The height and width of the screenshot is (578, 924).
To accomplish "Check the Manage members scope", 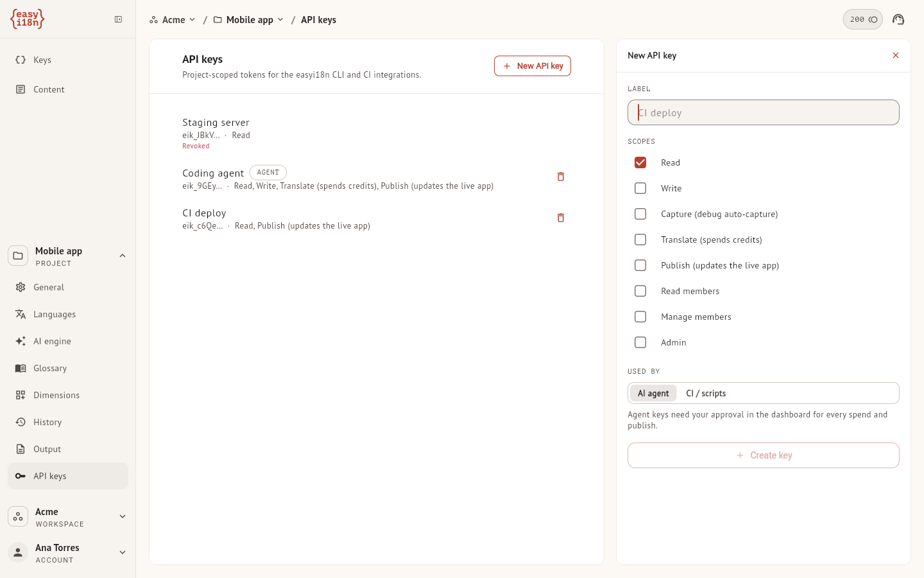I will click(x=640, y=317).
